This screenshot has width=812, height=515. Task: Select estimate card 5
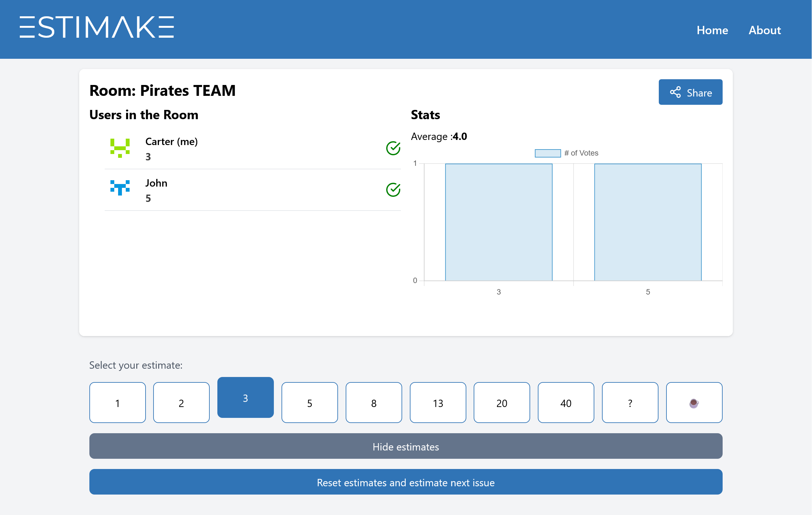(x=309, y=403)
